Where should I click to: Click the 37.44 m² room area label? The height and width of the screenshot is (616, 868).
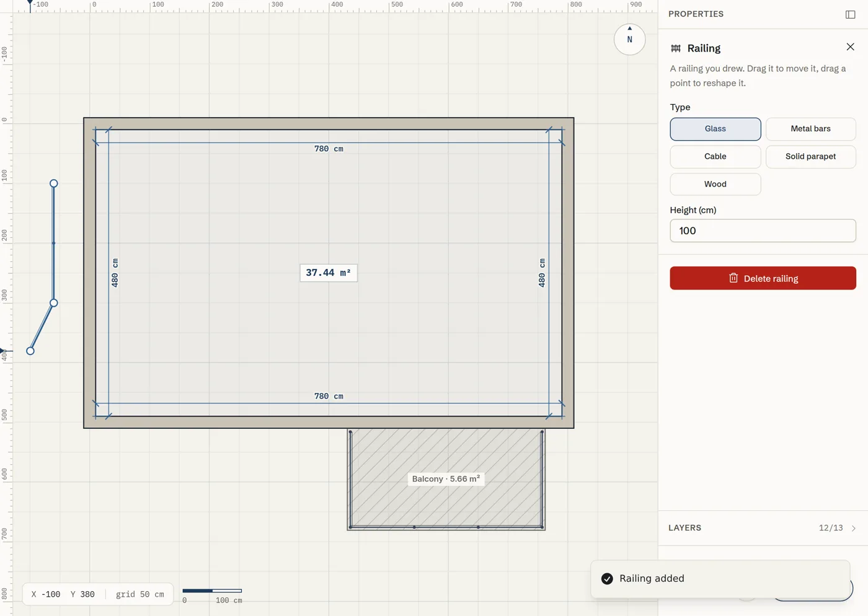coord(329,273)
